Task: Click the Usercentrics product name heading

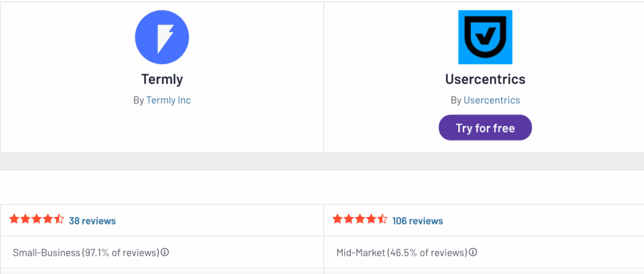Action: (x=485, y=79)
